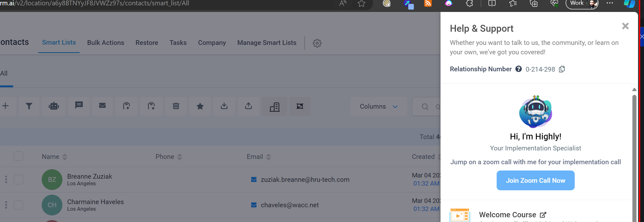644x222 pixels.
Task: Open Charmaine Haveles contact name
Action: coord(96,202)
